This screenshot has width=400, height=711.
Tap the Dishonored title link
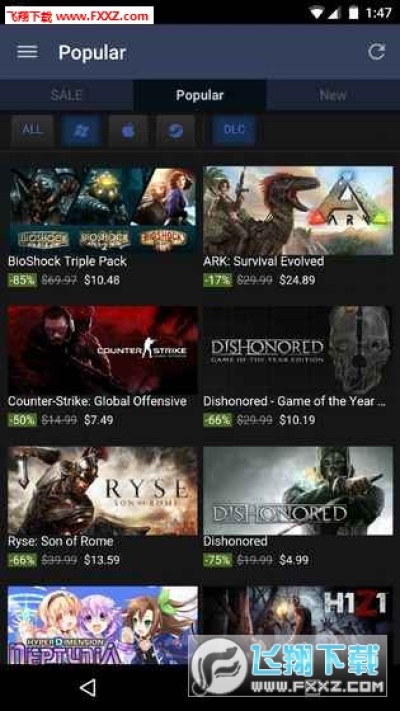pos(235,541)
